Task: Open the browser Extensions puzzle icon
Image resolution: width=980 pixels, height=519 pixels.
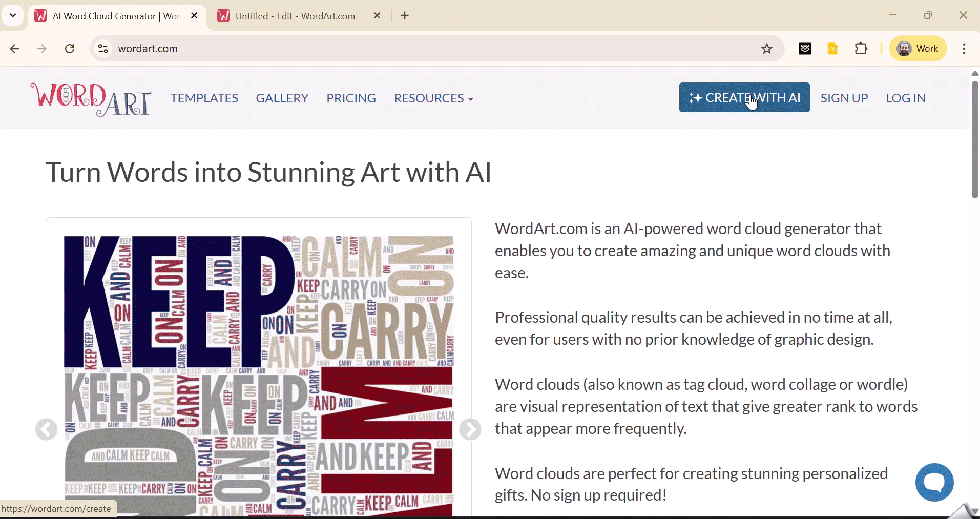Action: (861, 49)
